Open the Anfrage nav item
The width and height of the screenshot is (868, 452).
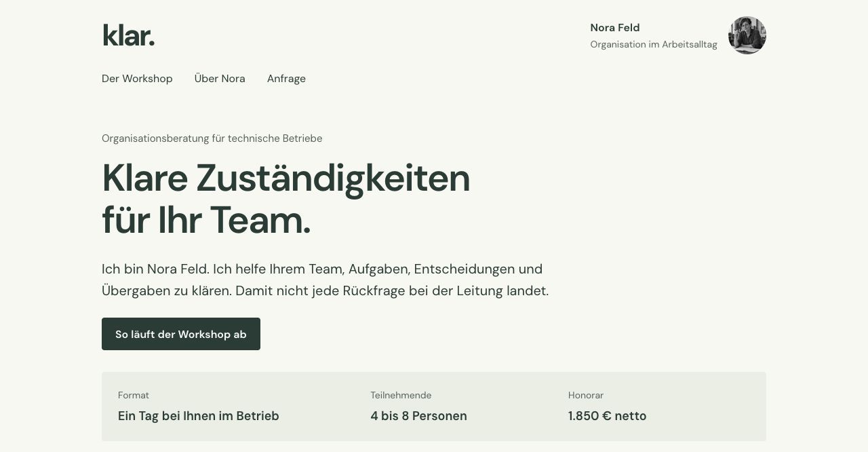click(286, 79)
